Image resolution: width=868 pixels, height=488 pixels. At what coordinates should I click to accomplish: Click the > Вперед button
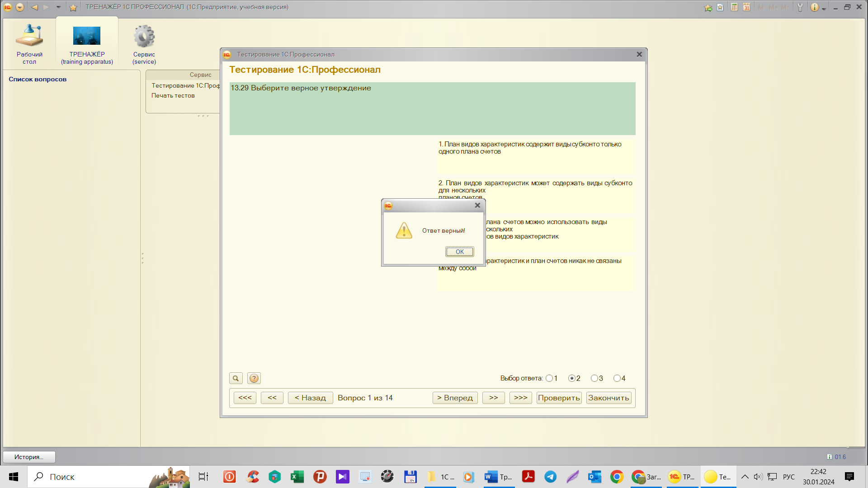point(455,398)
